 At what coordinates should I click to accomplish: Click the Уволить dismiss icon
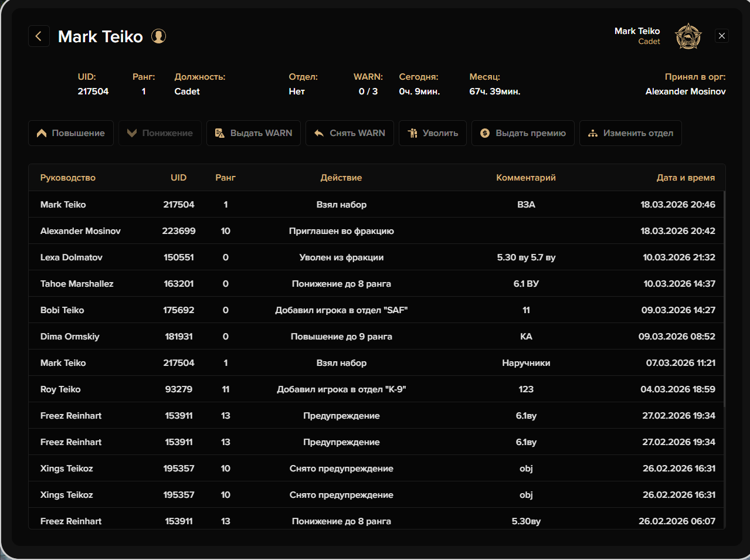[x=413, y=133]
